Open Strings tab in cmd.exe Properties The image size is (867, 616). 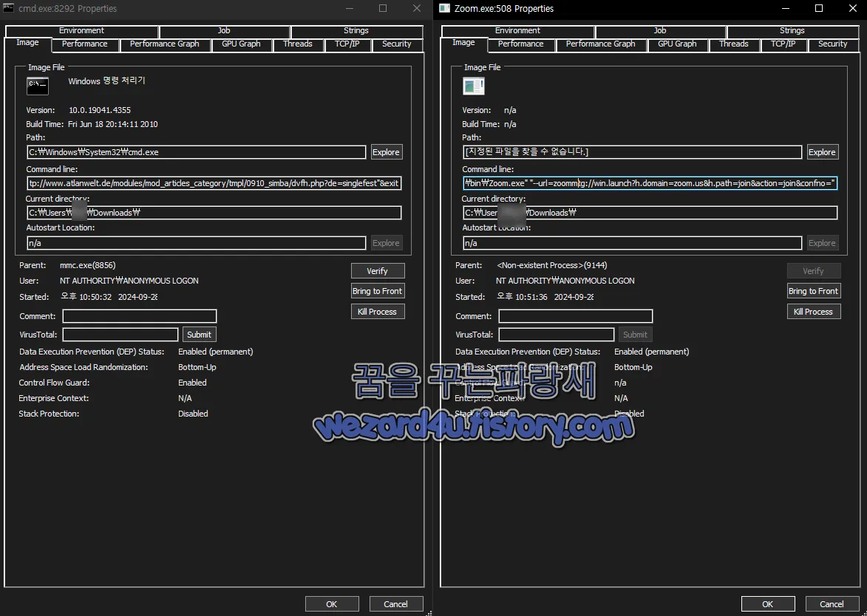[356, 31]
